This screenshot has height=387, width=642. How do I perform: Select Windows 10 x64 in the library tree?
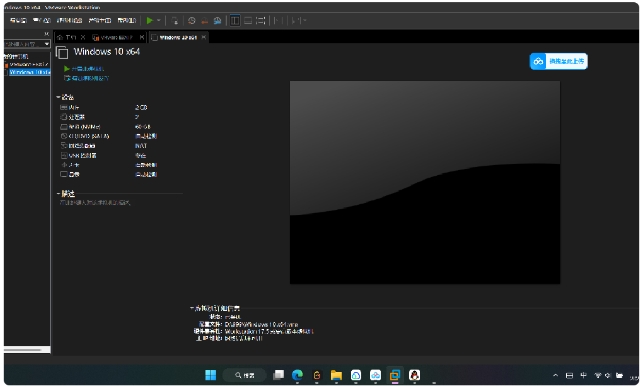[x=29, y=72]
